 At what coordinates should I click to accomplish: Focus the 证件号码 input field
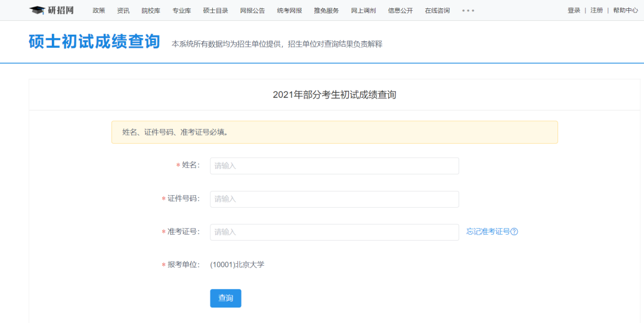pyautogui.click(x=335, y=199)
